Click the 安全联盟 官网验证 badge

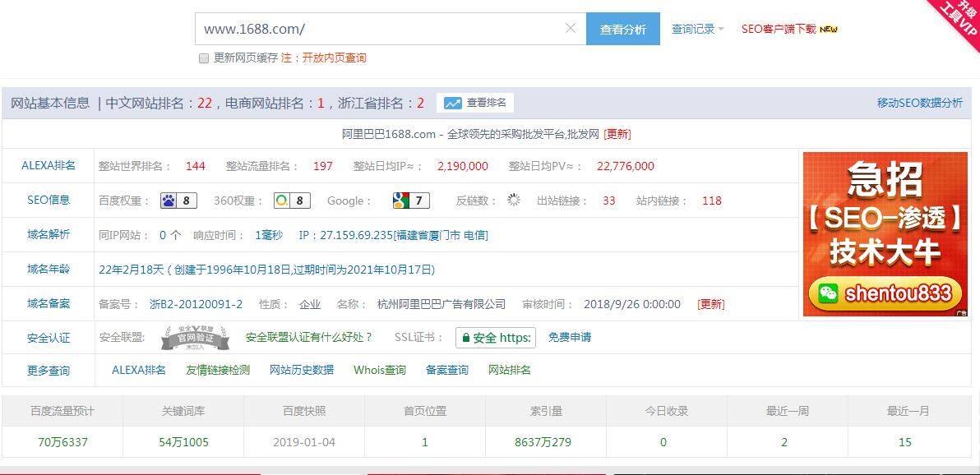194,338
